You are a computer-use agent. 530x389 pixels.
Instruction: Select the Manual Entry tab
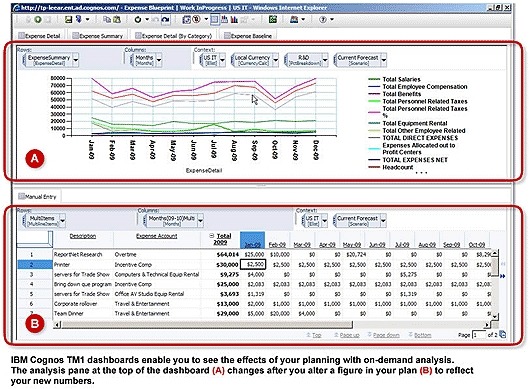pos(37,196)
